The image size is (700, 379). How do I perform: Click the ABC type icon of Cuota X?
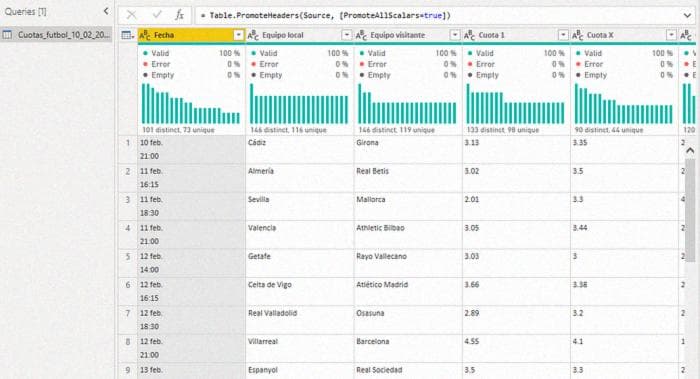(x=577, y=35)
